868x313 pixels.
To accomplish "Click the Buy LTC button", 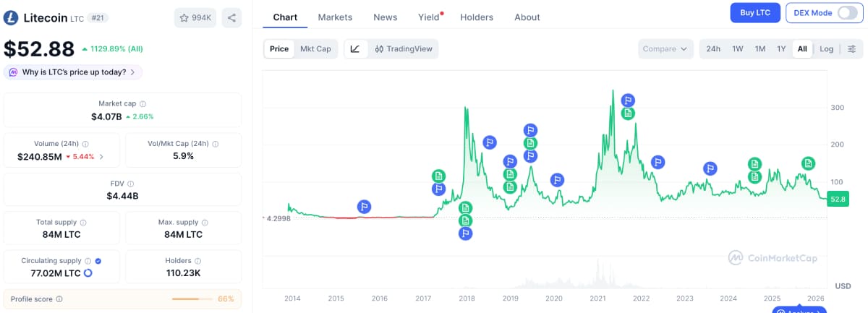I will click(756, 13).
